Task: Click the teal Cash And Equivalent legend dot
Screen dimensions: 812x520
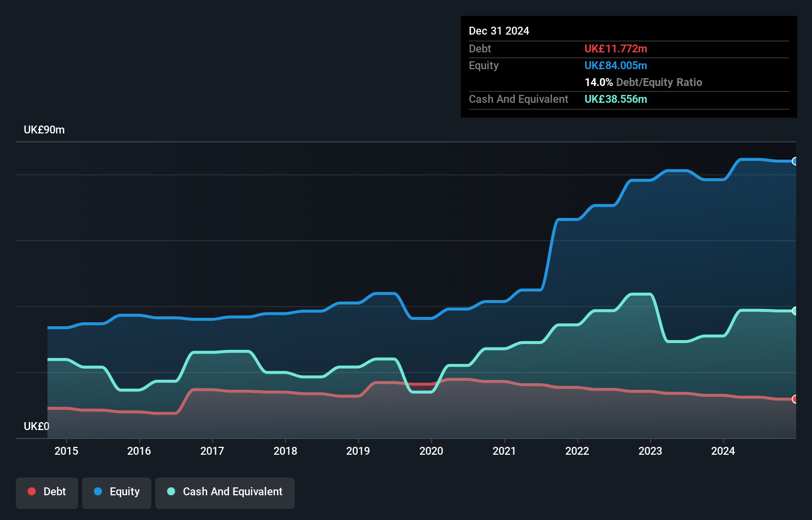Action: 171,491
